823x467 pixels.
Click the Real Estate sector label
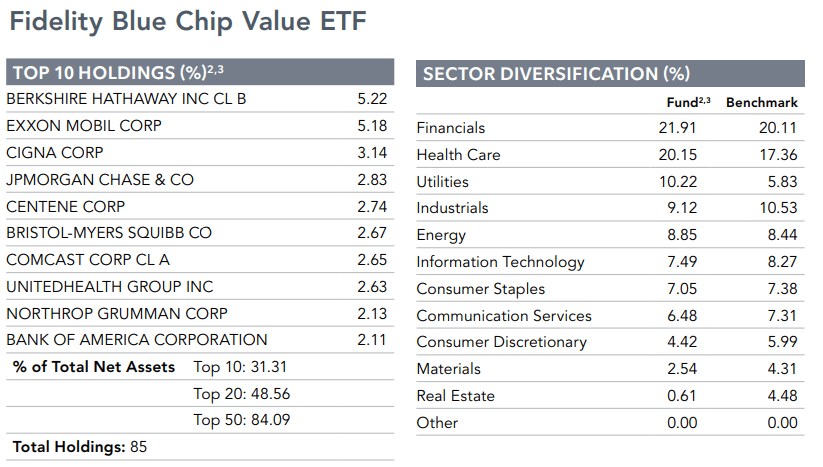pos(455,396)
